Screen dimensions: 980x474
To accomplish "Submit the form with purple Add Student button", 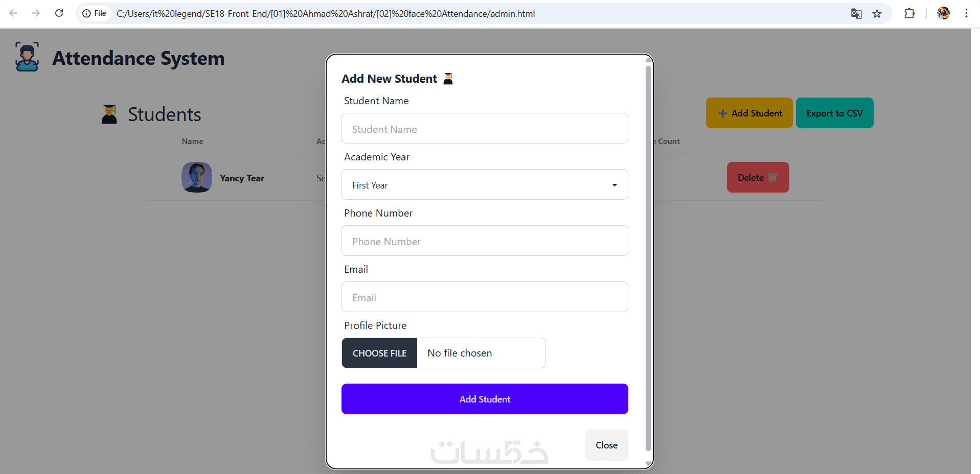I will pos(484,399).
